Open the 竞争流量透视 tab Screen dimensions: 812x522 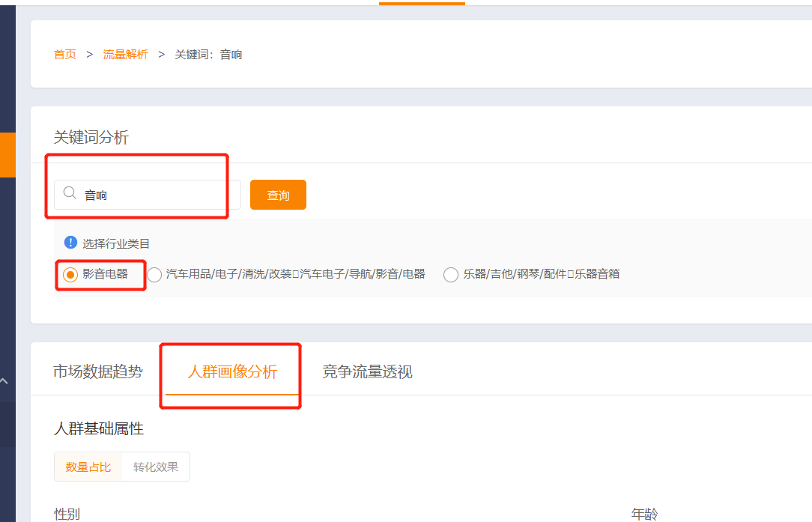[x=367, y=371]
